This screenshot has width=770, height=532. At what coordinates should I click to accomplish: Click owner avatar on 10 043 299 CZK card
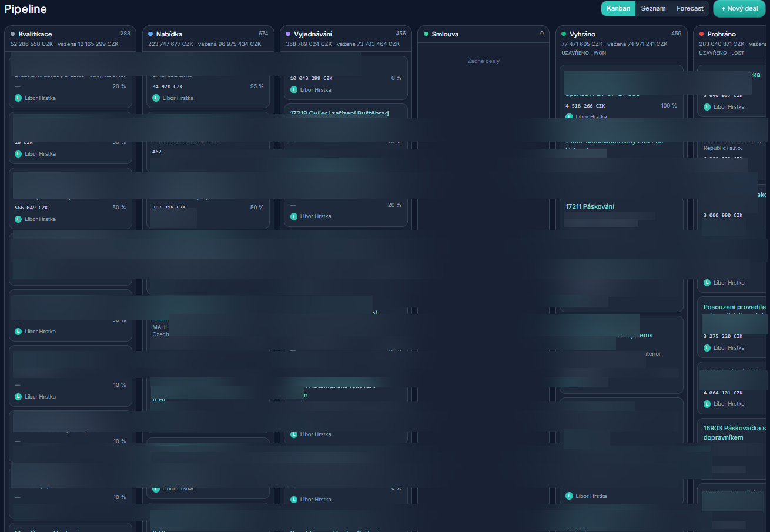(294, 90)
